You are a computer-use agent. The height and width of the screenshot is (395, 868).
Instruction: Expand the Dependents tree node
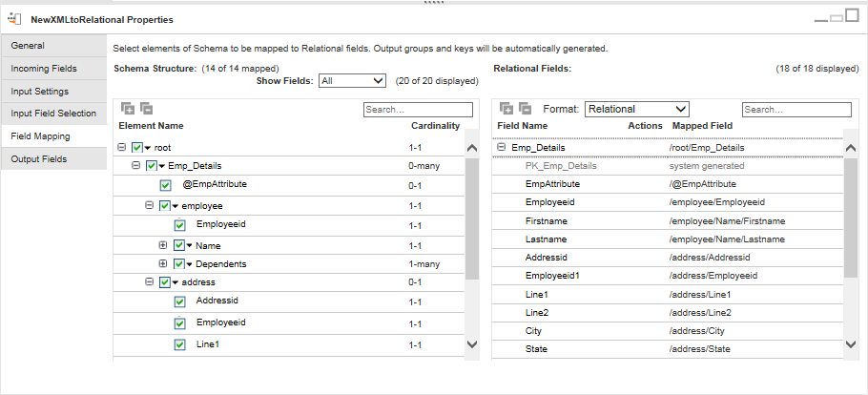(x=163, y=263)
